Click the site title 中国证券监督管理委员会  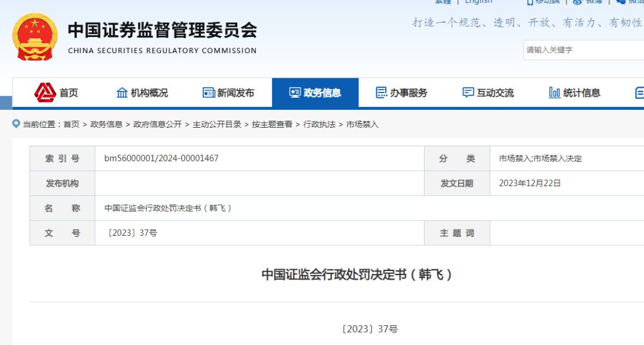pyautogui.click(x=162, y=30)
